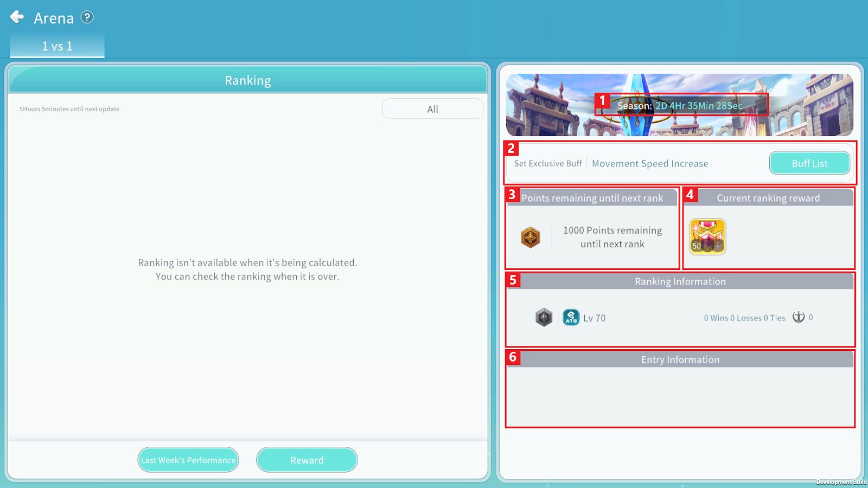Click the ranking reward chest icon

pyautogui.click(x=707, y=237)
